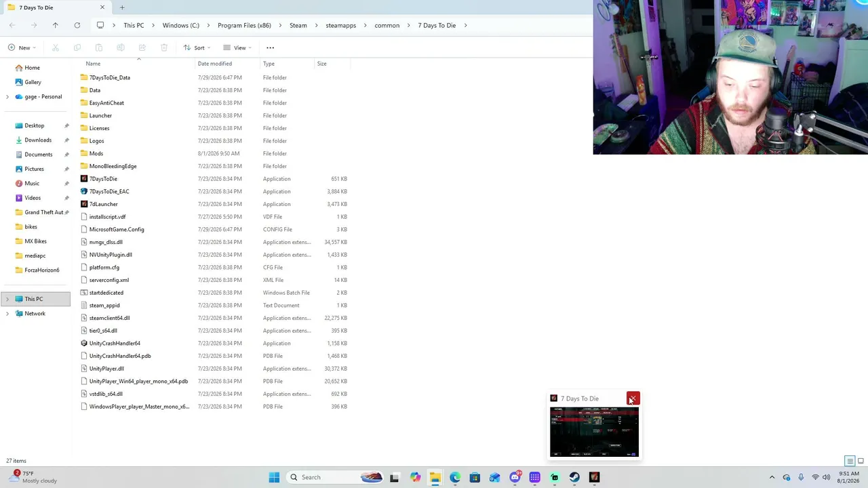This screenshot has height=488, width=868.
Task: Select the MonoBleedingEdge folder
Action: [214, 166]
